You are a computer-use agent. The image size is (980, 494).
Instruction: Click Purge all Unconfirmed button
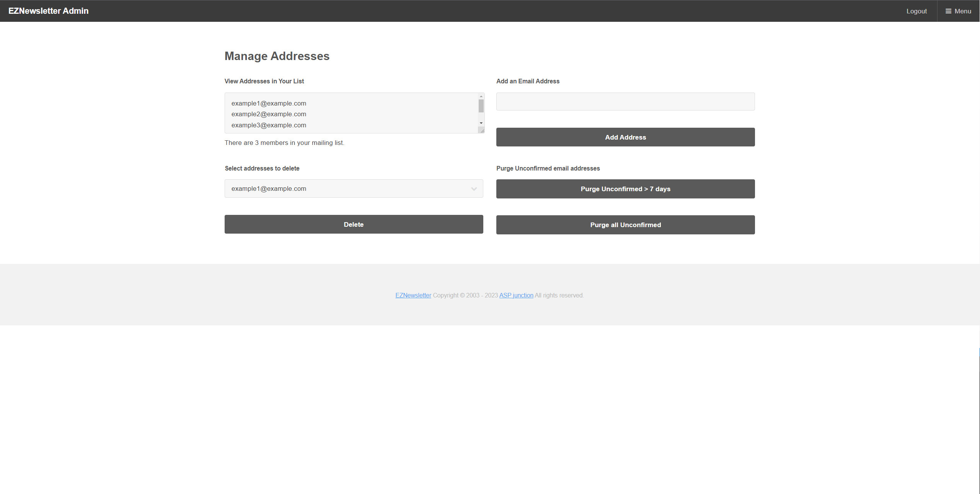click(x=625, y=225)
